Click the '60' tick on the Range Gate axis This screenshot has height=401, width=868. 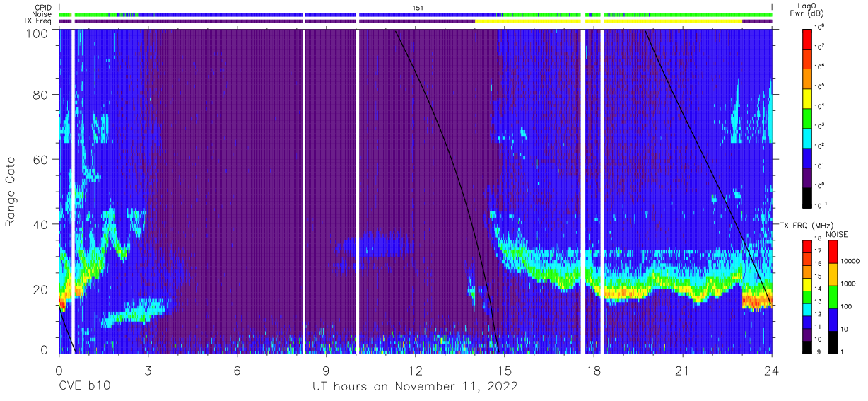41,159
